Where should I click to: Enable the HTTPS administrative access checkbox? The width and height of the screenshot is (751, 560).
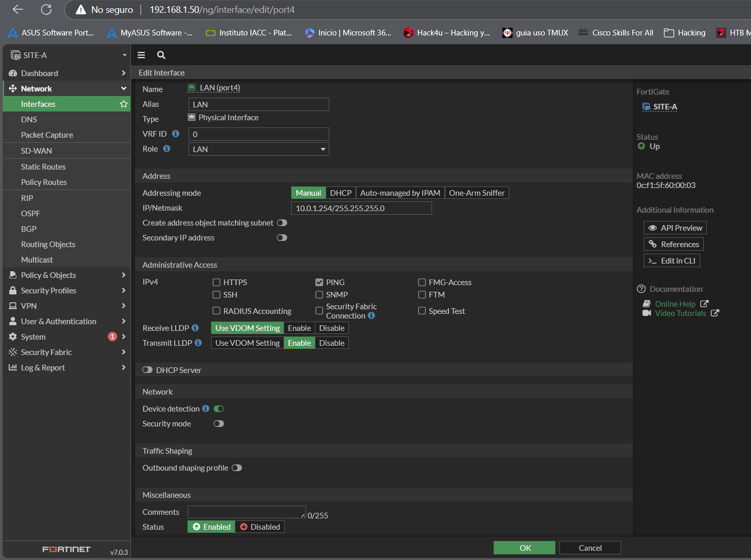tap(217, 282)
